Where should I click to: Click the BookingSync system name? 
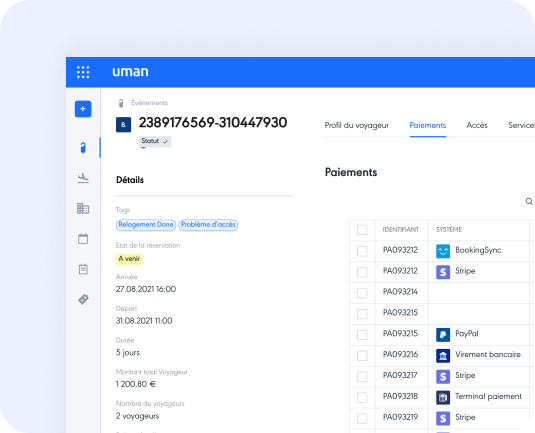[478, 250]
